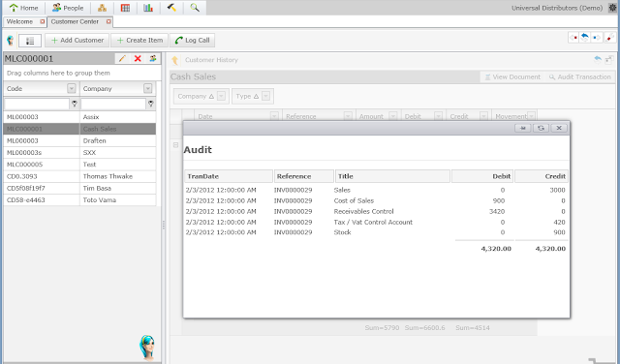Screen dimensions: 620x364
Task: Click the Code filter funnel icon
Action: 74,104
